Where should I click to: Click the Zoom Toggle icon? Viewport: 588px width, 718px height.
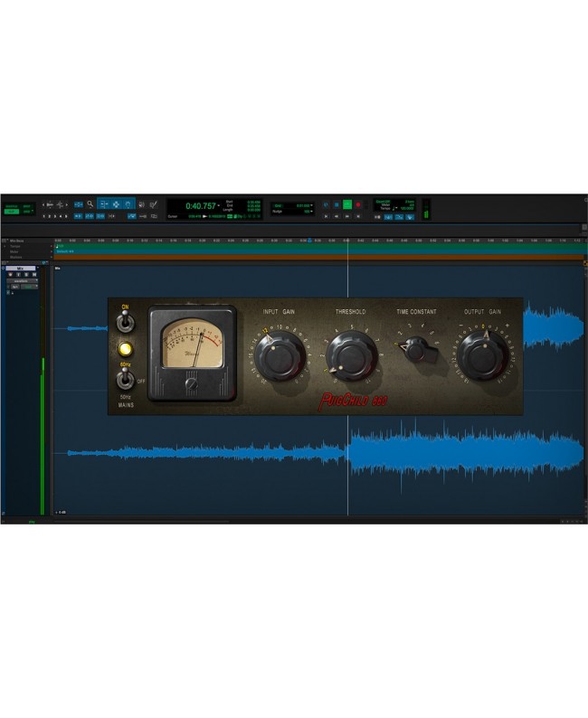[79, 204]
